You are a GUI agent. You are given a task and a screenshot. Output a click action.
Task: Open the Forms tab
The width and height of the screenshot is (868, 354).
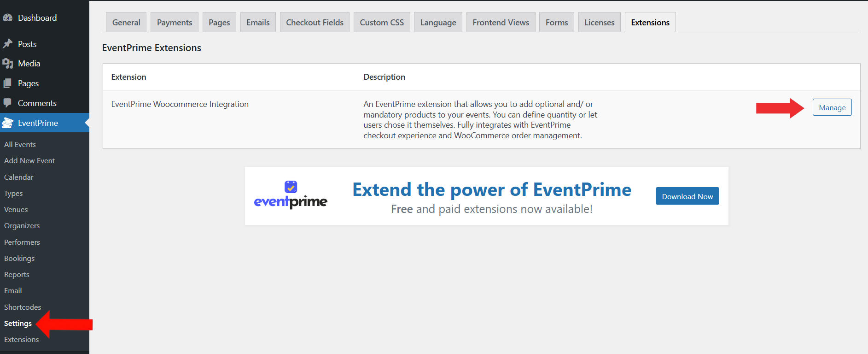point(557,22)
